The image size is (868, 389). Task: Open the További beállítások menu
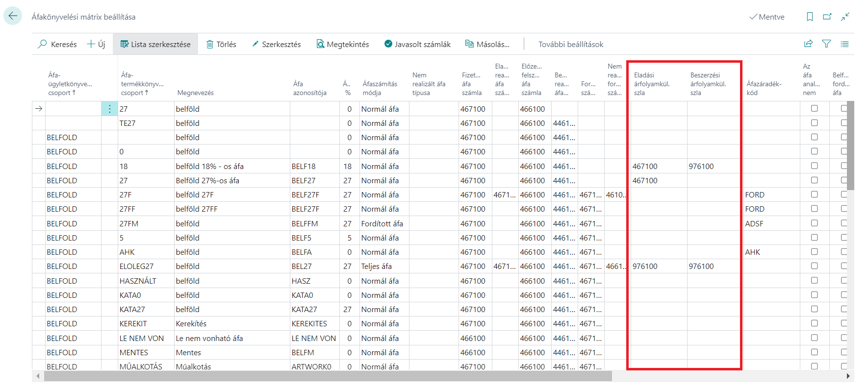point(571,44)
